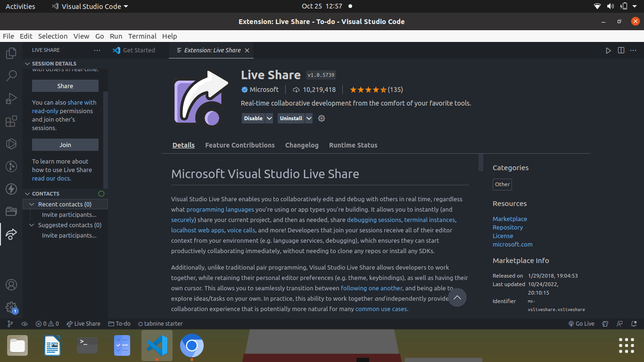Open the microsoft.com link
This screenshot has width=644, height=362.
tap(512, 244)
